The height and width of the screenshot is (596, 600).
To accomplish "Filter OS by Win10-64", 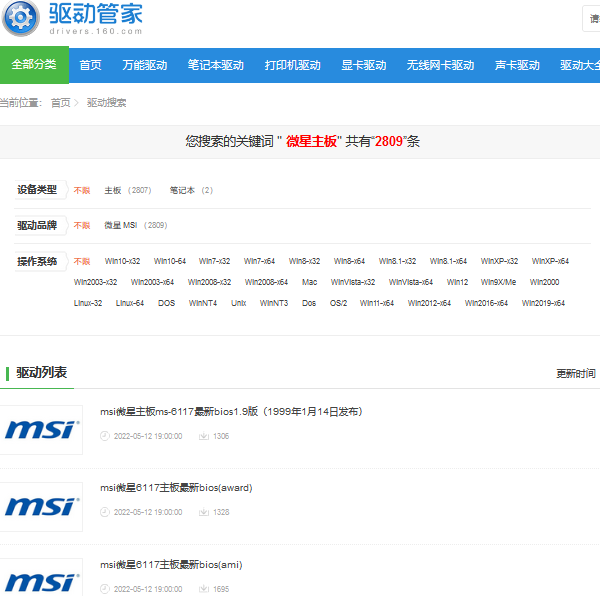I will (170, 261).
